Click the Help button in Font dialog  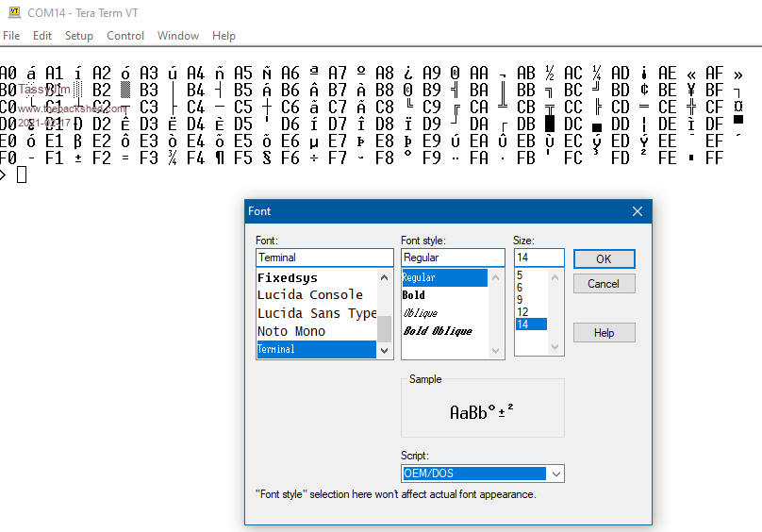(x=604, y=332)
